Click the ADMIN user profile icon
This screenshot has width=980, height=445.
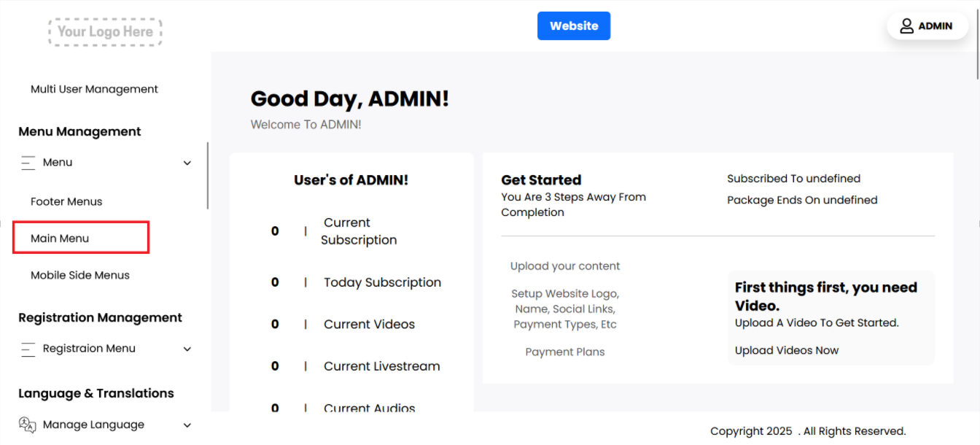coord(906,26)
